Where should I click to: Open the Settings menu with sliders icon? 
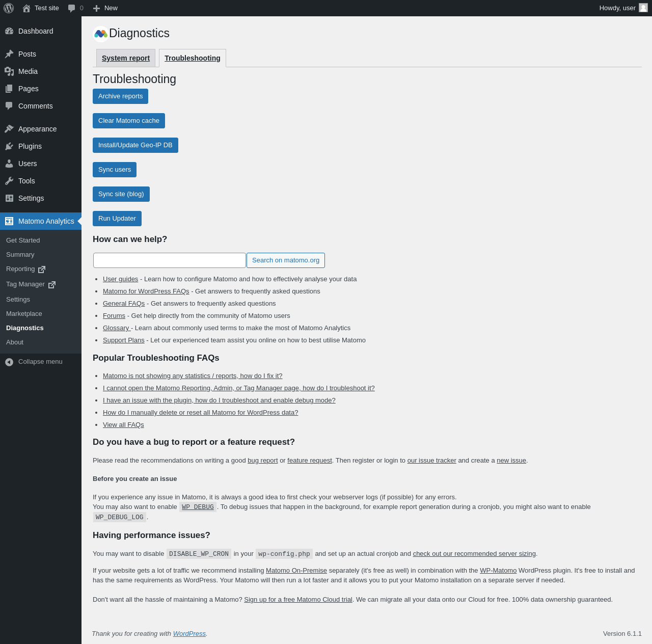(9, 198)
